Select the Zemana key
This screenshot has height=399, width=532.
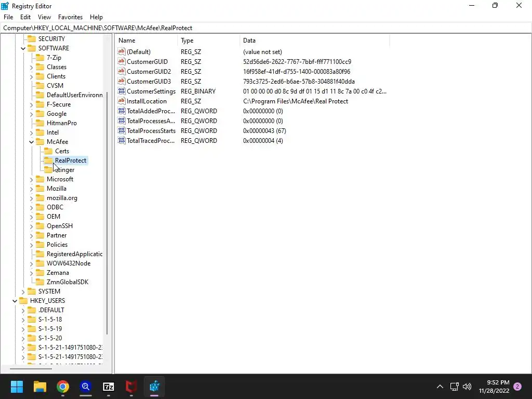[x=58, y=273]
